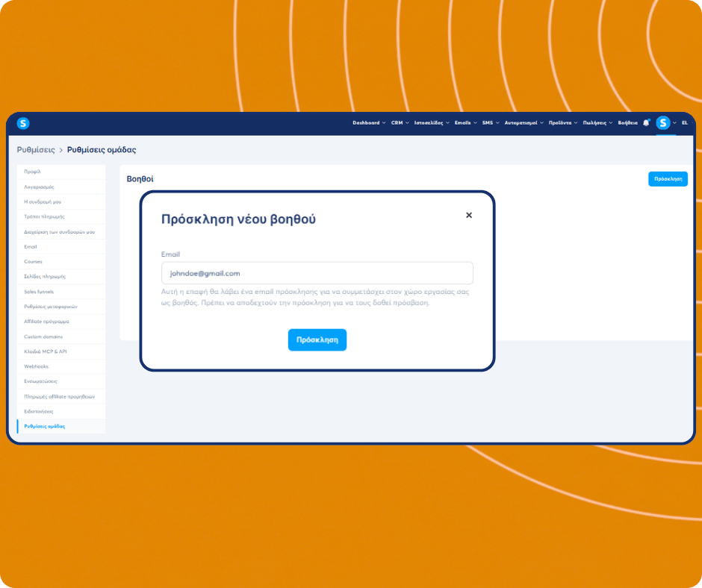Open Ενσωματώσεις settings
The width and height of the screenshot is (702, 588).
pyautogui.click(x=61, y=381)
